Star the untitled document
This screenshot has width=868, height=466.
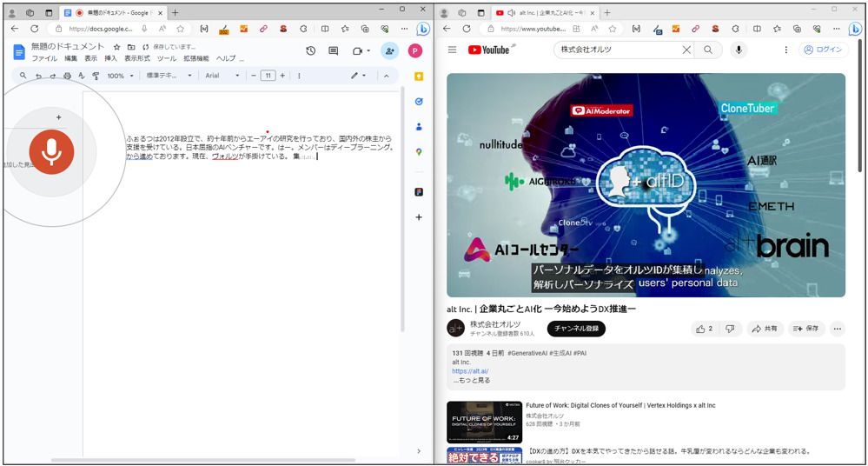click(116, 47)
